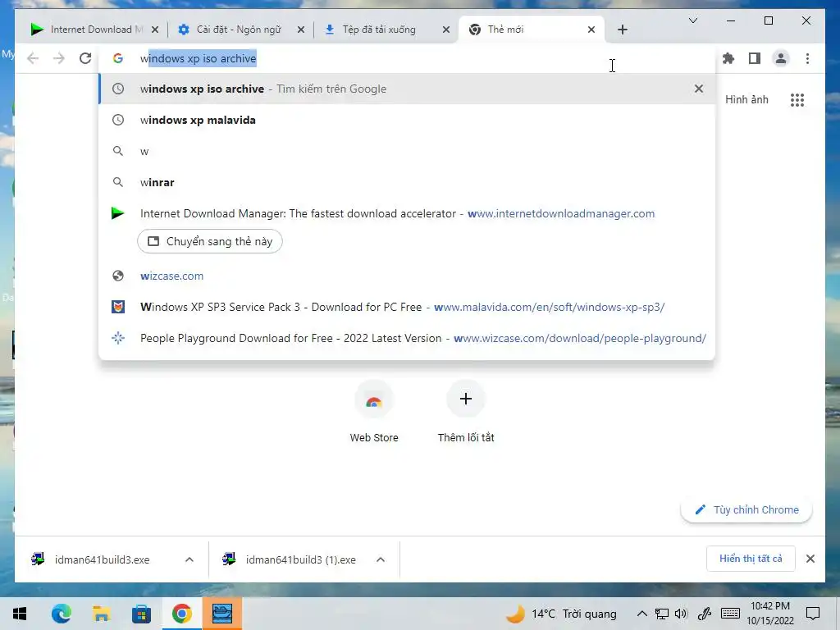Image resolution: width=840 pixels, height=630 pixels.
Task: Close the 'Cài đặt - Ngôn ngữ' tab
Action: click(x=301, y=30)
